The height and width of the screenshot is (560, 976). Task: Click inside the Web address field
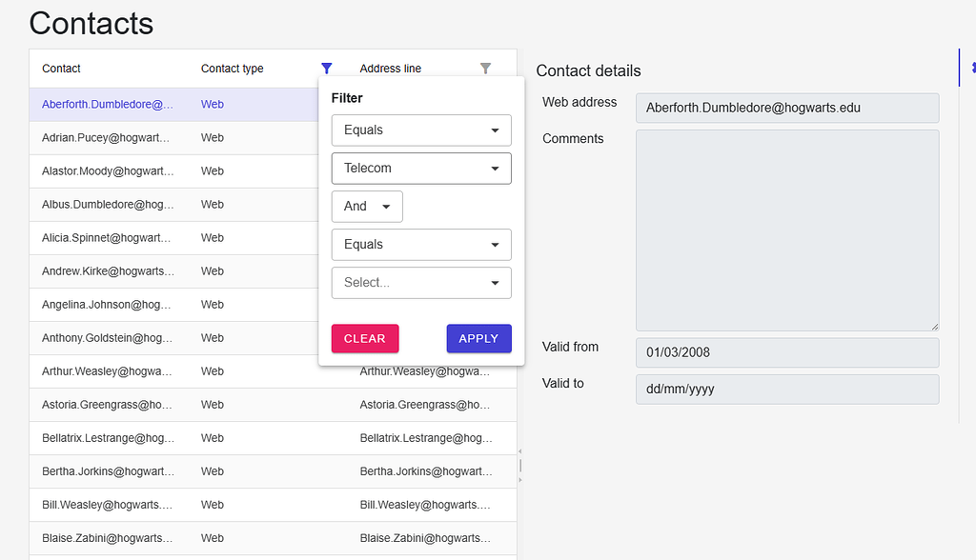tap(787, 108)
